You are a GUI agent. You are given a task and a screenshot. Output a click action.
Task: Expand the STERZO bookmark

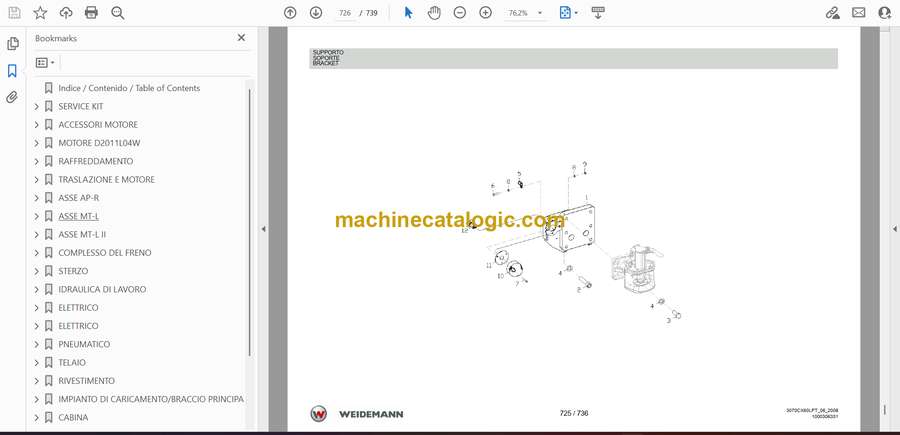point(37,271)
